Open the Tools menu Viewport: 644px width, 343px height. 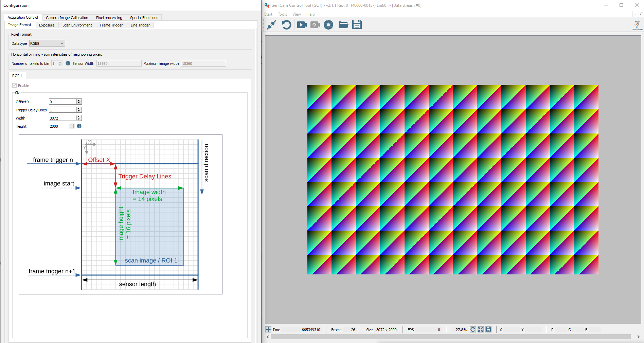(282, 14)
